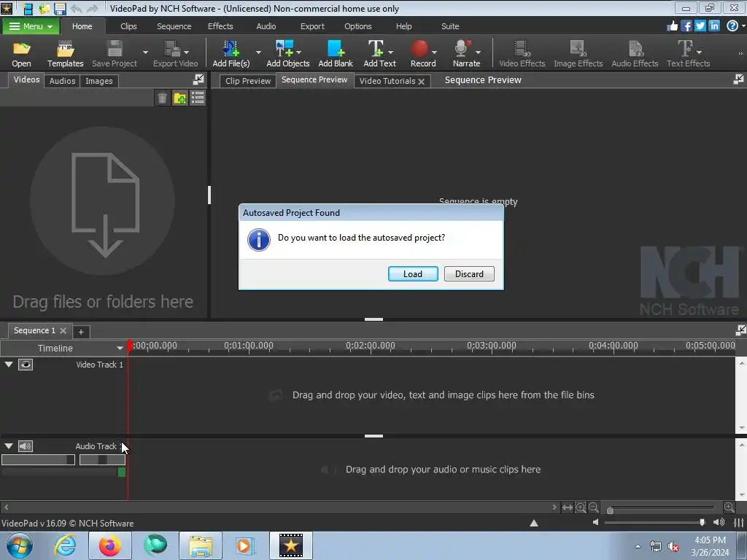Open the Effects ribbon tab
This screenshot has height=560, width=747.
click(x=220, y=26)
